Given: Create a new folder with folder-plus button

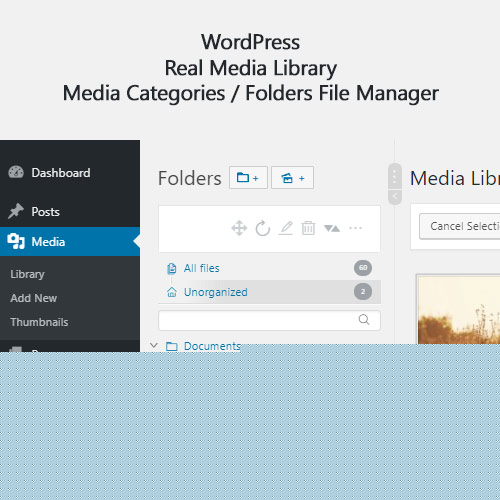Looking at the screenshot, I should [x=248, y=178].
